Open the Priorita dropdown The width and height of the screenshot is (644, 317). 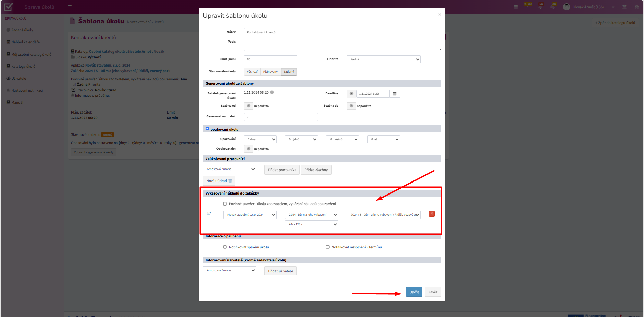[x=384, y=59]
